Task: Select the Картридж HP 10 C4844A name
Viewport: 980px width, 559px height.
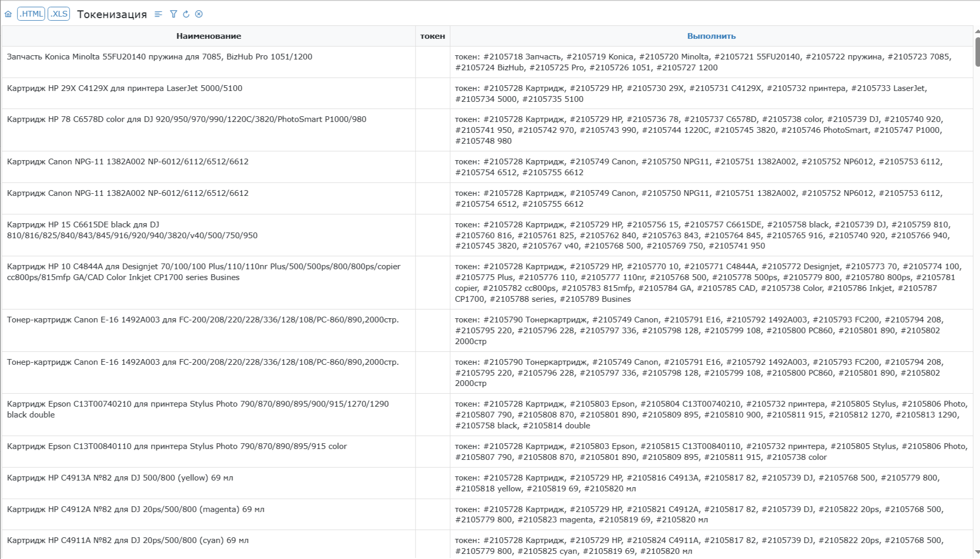Action: click(203, 272)
